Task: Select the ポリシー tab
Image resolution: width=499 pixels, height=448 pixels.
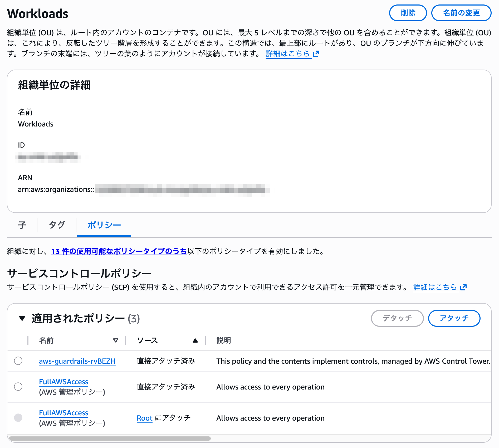Action: coord(104,225)
